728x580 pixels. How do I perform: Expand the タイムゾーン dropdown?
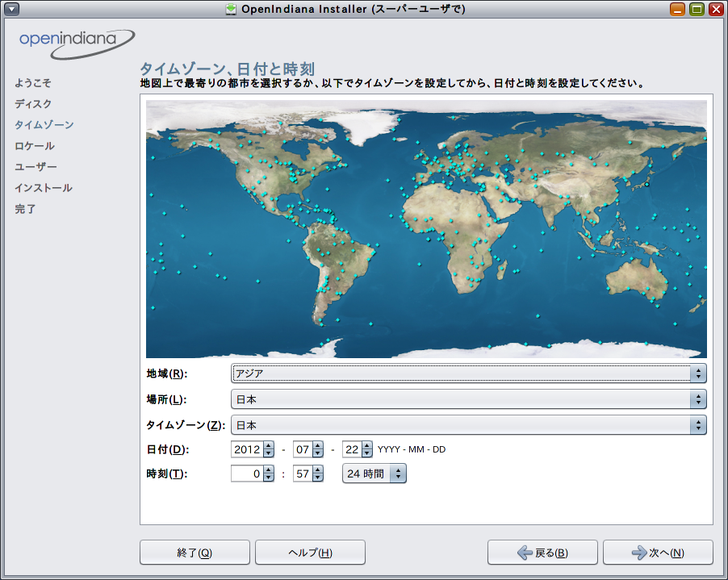[x=468, y=425]
